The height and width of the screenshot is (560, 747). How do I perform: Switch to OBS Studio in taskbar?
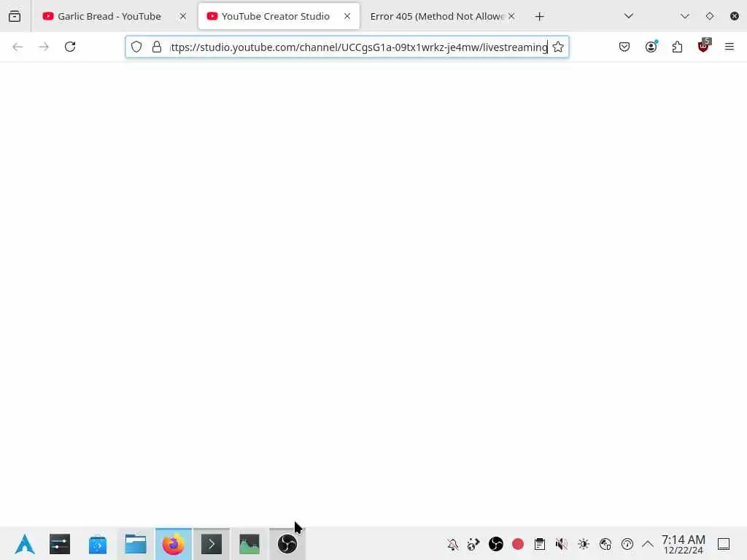(x=287, y=544)
